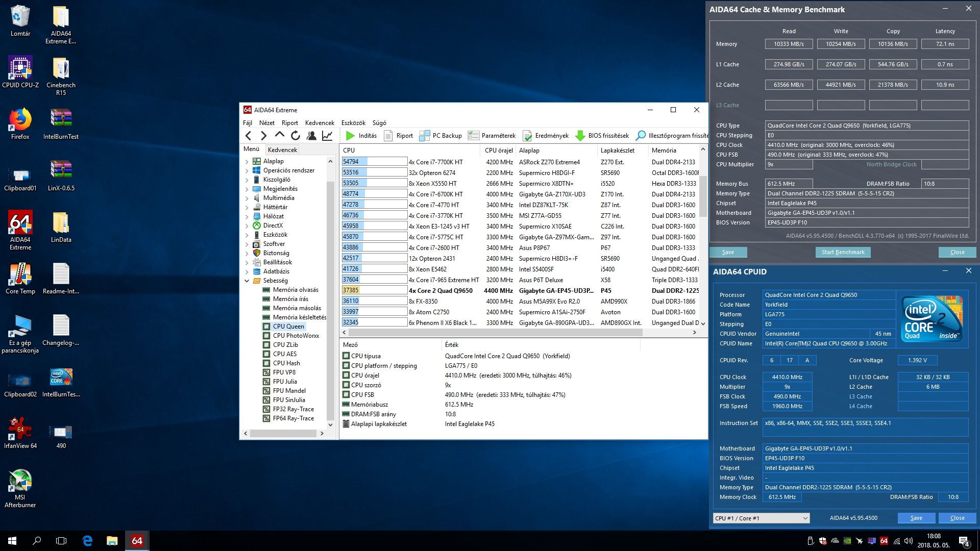This screenshot has height=551, width=980.
Task: Click the Up arrow toolbar icon
Action: [279, 135]
